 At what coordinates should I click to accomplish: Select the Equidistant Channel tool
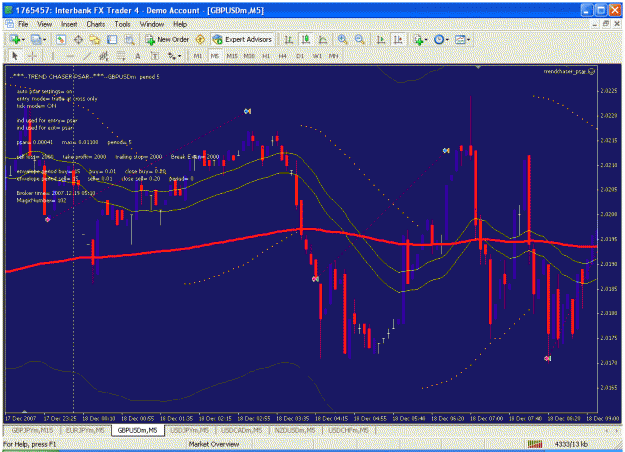[104, 56]
